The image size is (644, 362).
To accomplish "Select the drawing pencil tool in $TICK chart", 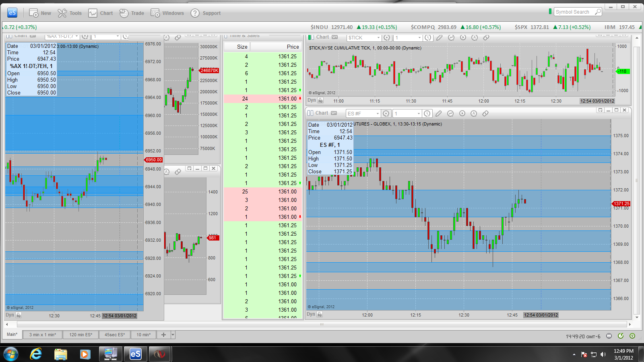I will (x=440, y=37).
